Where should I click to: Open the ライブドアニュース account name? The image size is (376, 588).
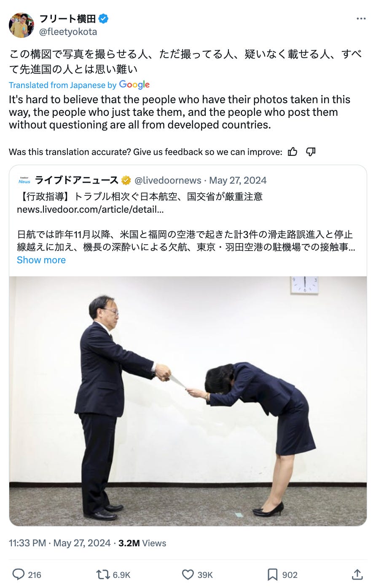[x=76, y=180]
